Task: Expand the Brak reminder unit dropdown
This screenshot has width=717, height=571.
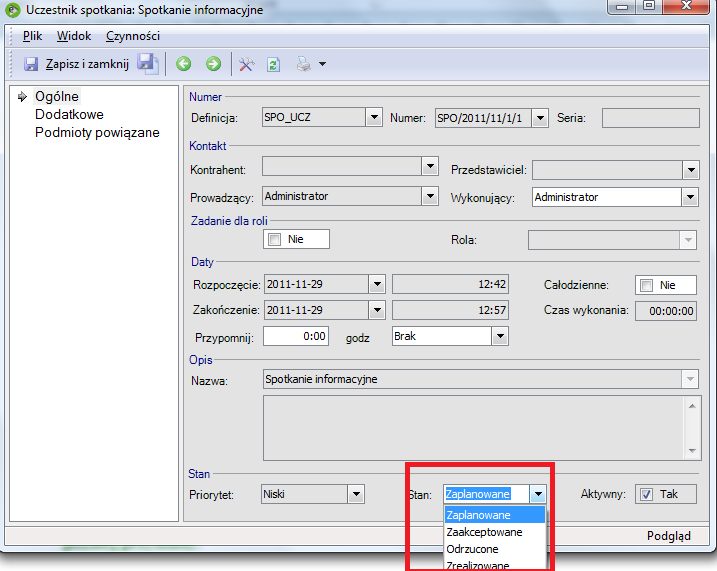Action: pos(500,336)
